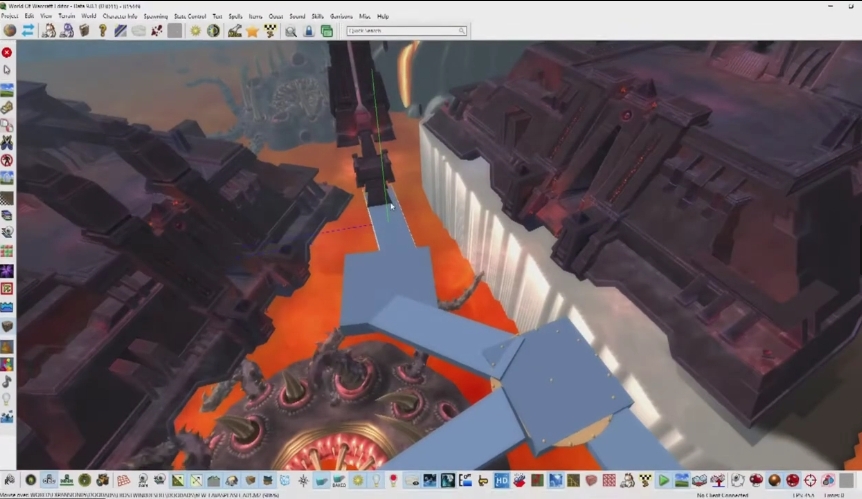The height and width of the screenshot is (499, 862).
Task: Click the blue swap arrows icon
Action: pos(27,31)
